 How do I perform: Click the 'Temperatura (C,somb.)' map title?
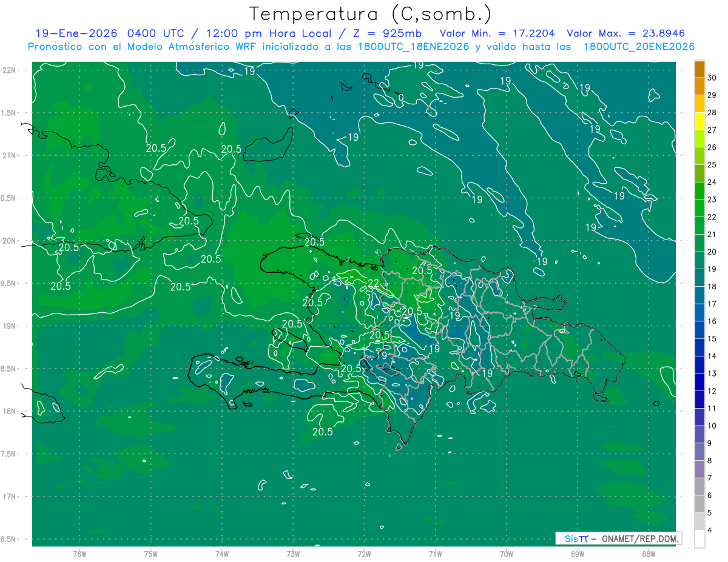coord(371,14)
